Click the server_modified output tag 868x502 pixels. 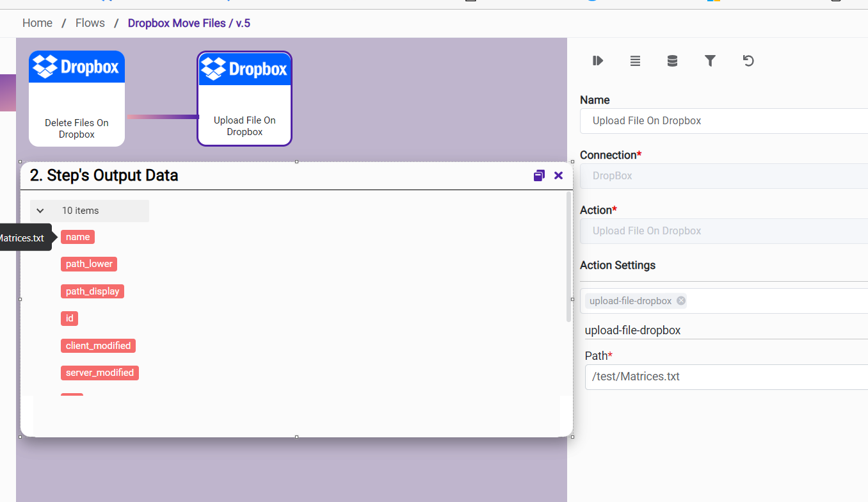coord(99,373)
